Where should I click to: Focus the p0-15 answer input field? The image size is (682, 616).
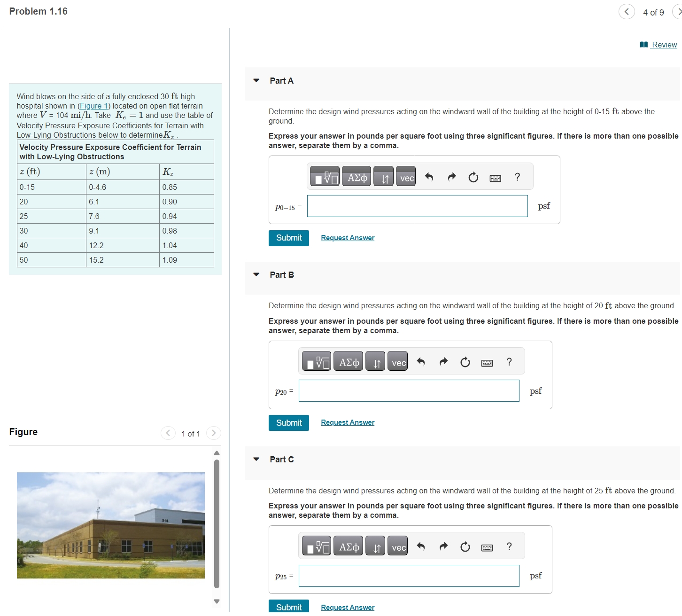pos(418,206)
